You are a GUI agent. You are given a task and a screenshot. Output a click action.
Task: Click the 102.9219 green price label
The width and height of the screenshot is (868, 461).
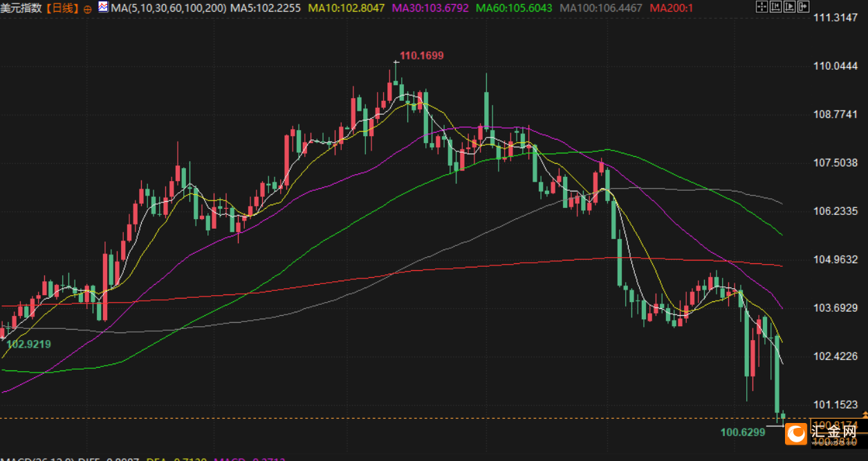[28, 344]
